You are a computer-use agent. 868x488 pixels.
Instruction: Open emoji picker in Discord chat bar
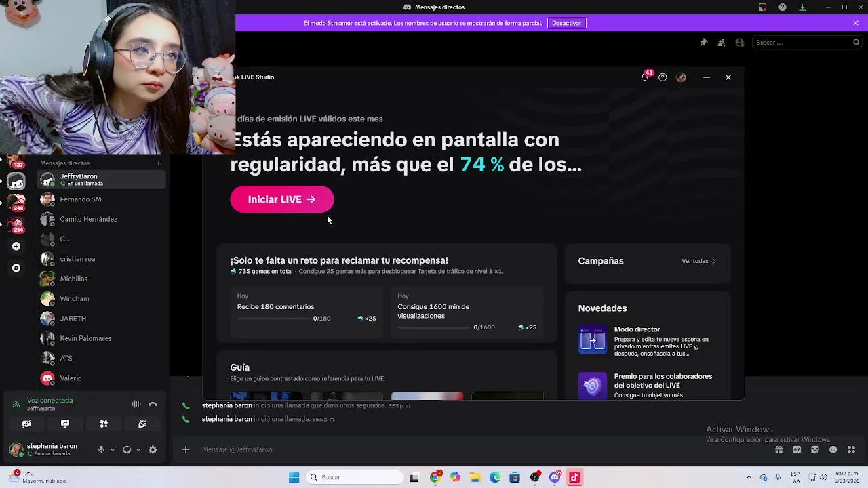click(x=833, y=449)
